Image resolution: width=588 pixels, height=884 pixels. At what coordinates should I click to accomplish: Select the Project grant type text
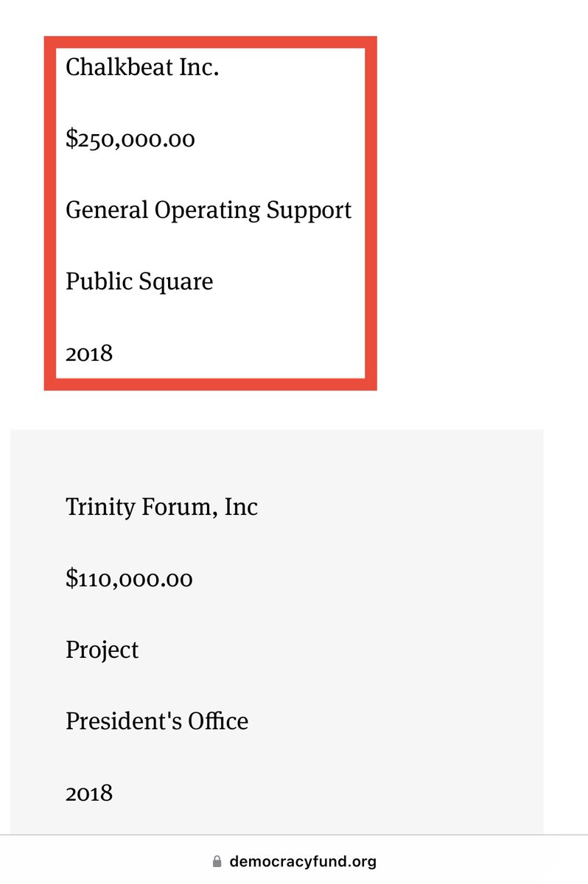coord(102,650)
